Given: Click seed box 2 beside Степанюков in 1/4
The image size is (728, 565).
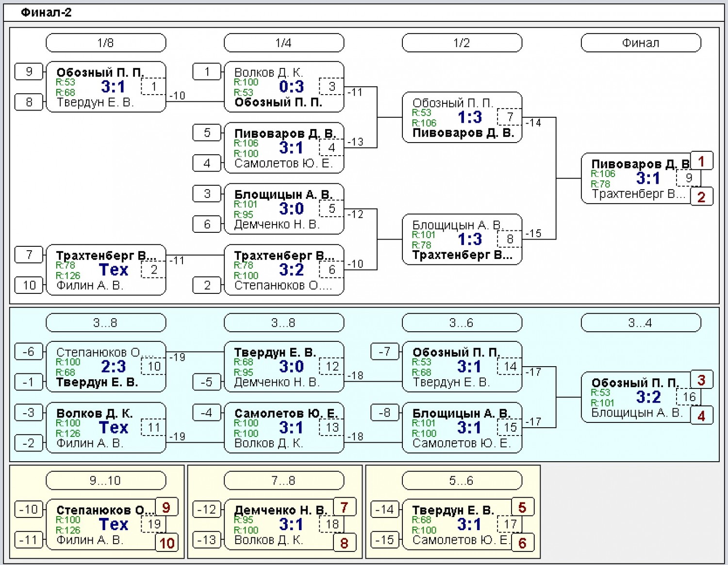Looking at the screenshot, I should point(207,285).
